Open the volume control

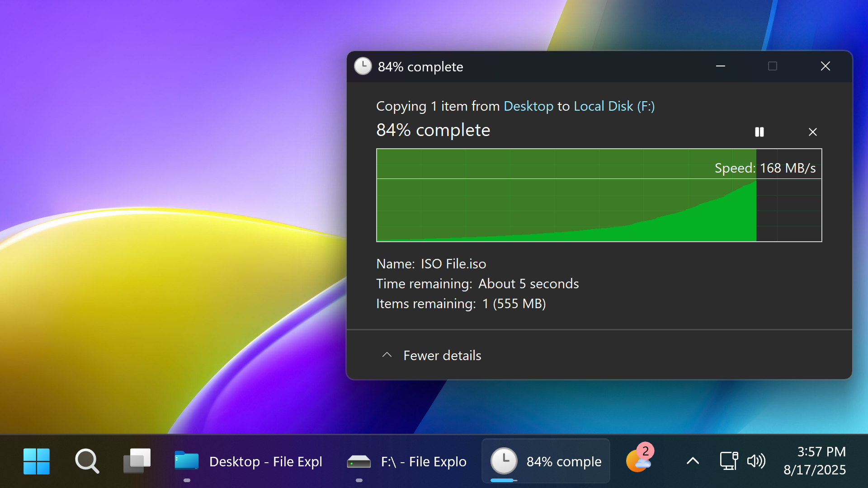click(756, 461)
